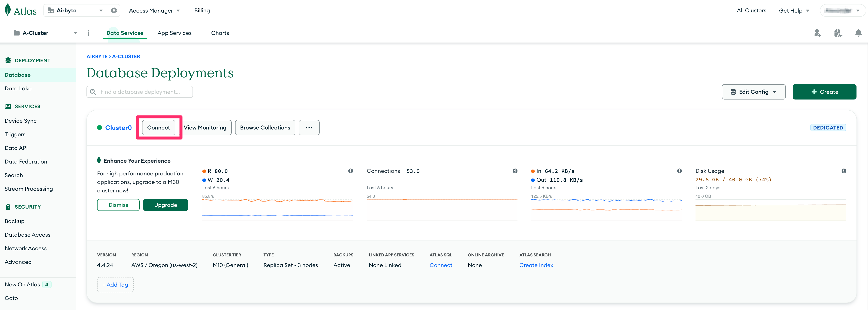Dismiss the upgrade suggestion
This screenshot has width=868, height=310.
118,205
